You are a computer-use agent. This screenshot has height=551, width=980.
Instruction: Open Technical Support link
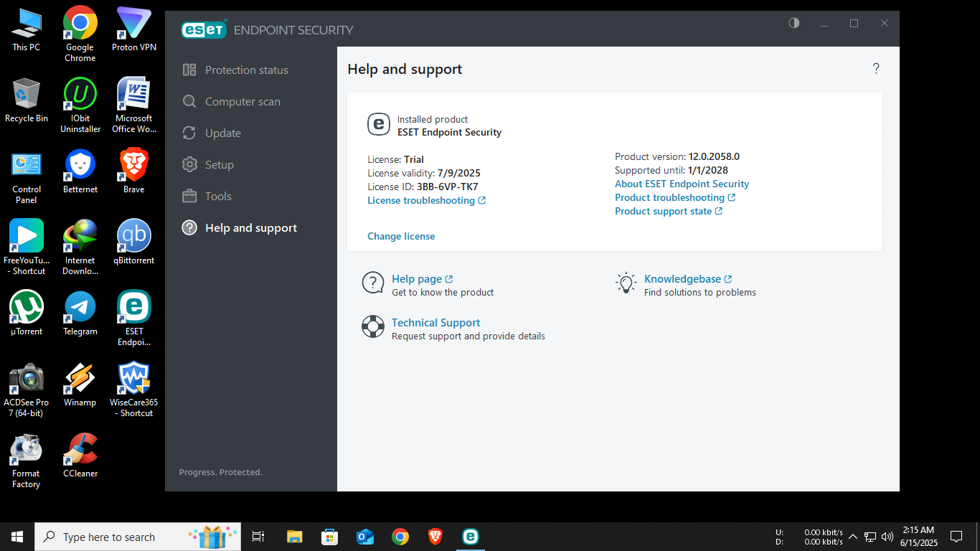coord(435,323)
